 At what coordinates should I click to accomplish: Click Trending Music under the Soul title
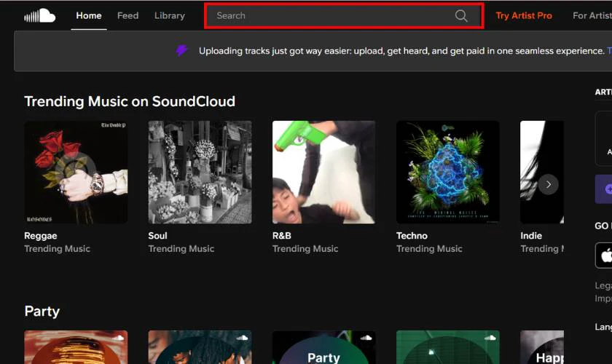click(x=181, y=248)
